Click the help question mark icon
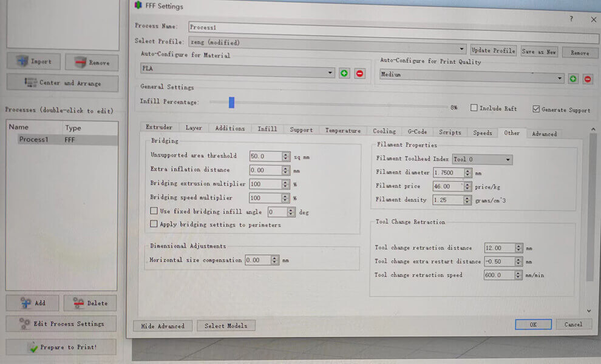The width and height of the screenshot is (601, 364). [x=571, y=19]
